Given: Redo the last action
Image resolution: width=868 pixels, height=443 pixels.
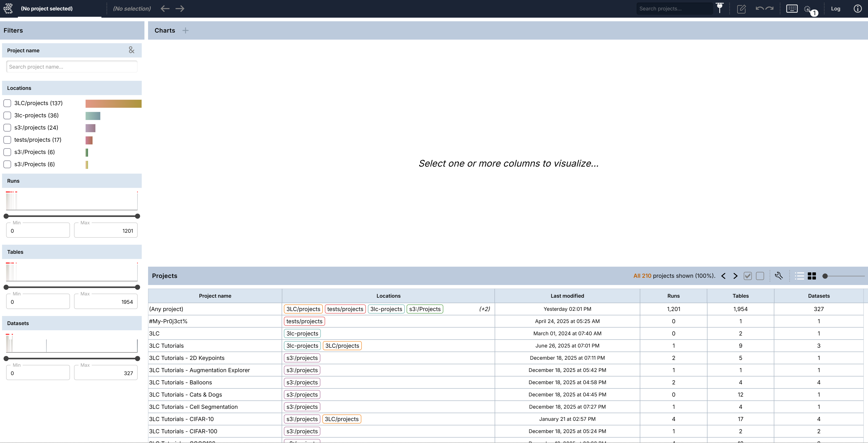Looking at the screenshot, I should pos(769,8).
